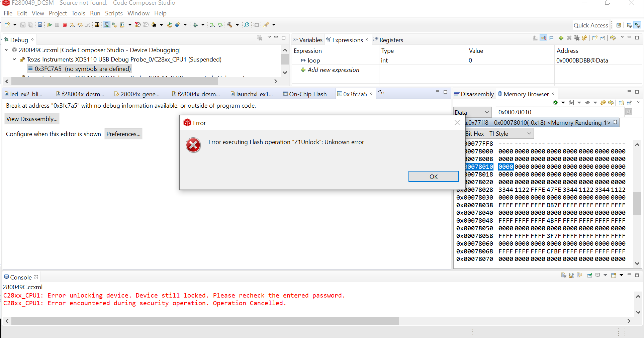The image size is (644, 338).
Task: Switch to the Disassembly tab
Action: (x=477, y=94)
